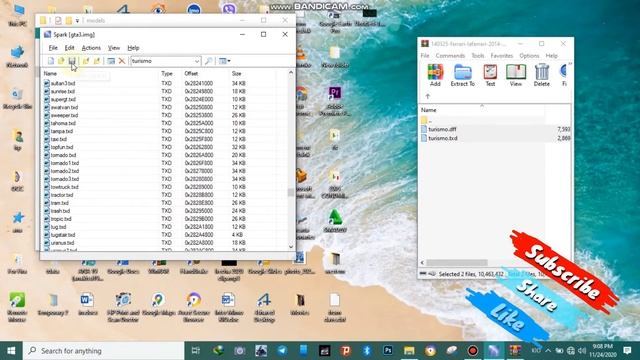Select tropic.txd in the Spark list
The width and height of the screenshot is (640, 360).
click(61, 219)
